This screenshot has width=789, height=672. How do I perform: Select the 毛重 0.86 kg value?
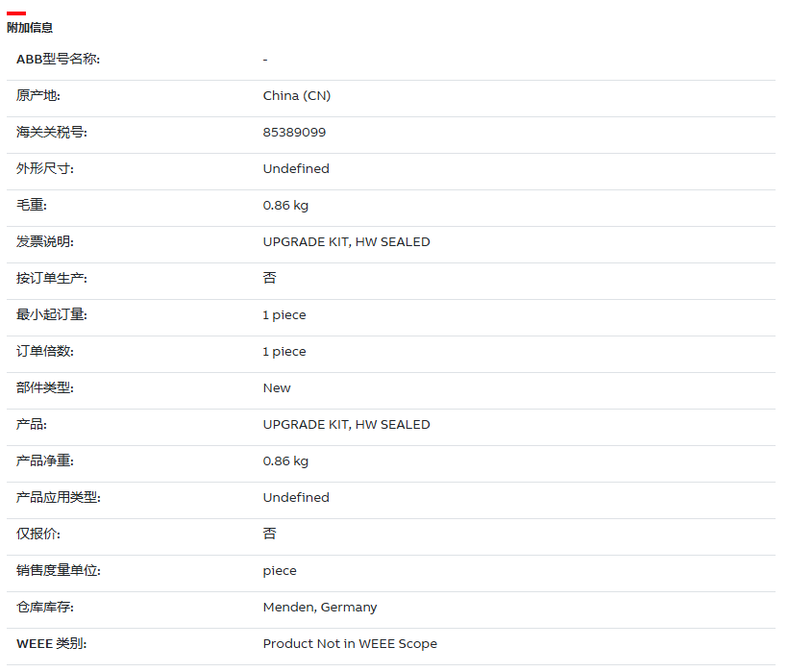point(285,206)
